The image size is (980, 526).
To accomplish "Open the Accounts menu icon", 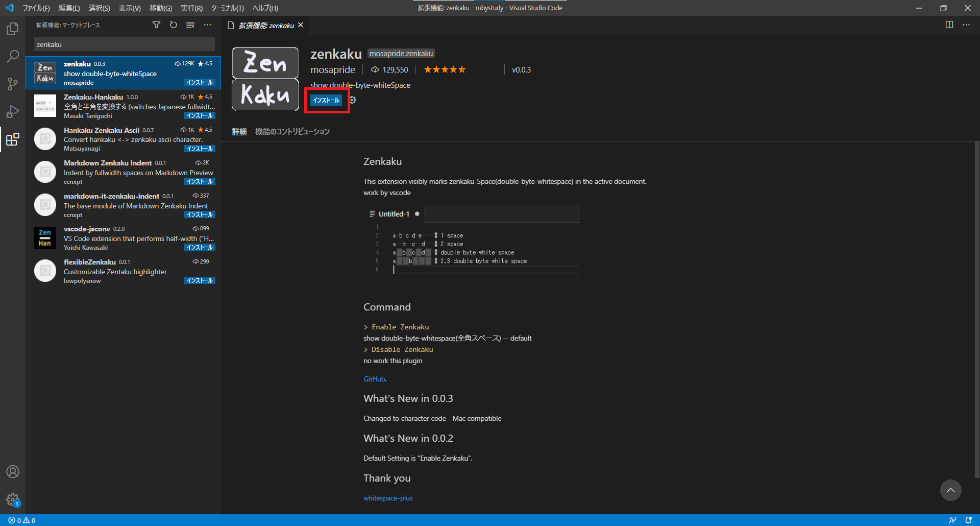I will click(13, 471).
